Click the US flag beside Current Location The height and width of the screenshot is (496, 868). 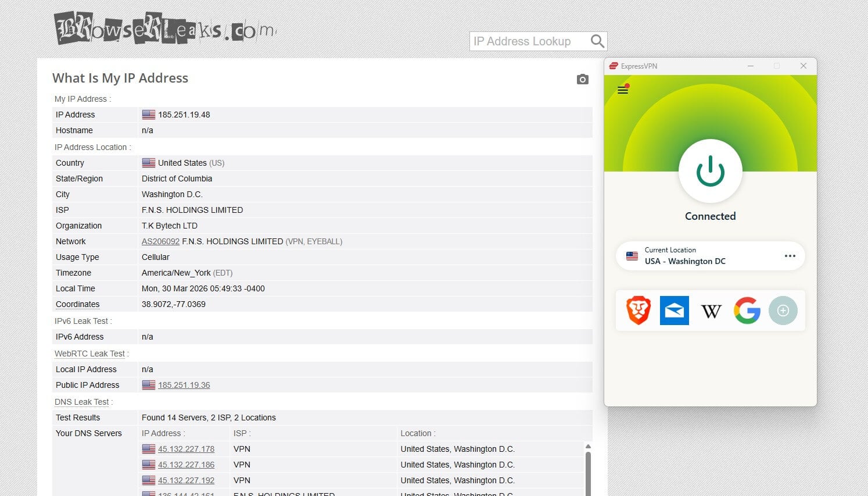tap(632, 256)
